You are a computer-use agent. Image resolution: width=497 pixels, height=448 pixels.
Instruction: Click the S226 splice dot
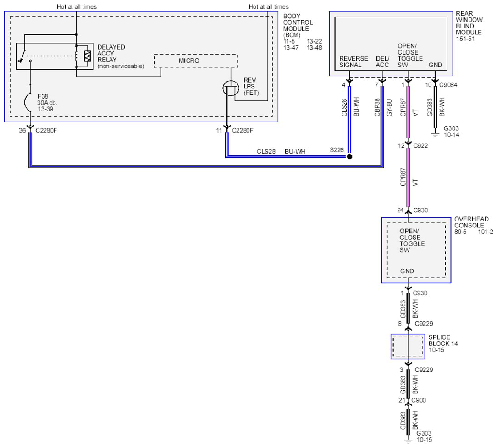click(x=349, y=156)
